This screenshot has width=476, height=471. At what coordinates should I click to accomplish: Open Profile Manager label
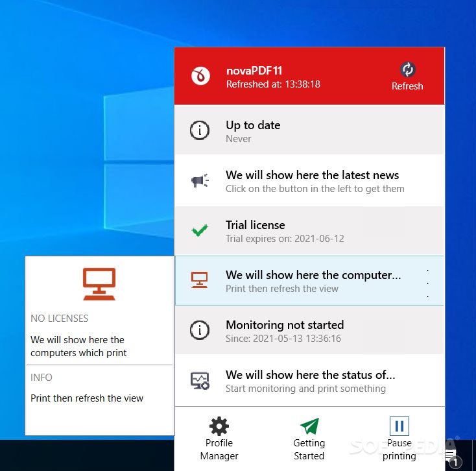click(219, 450)
